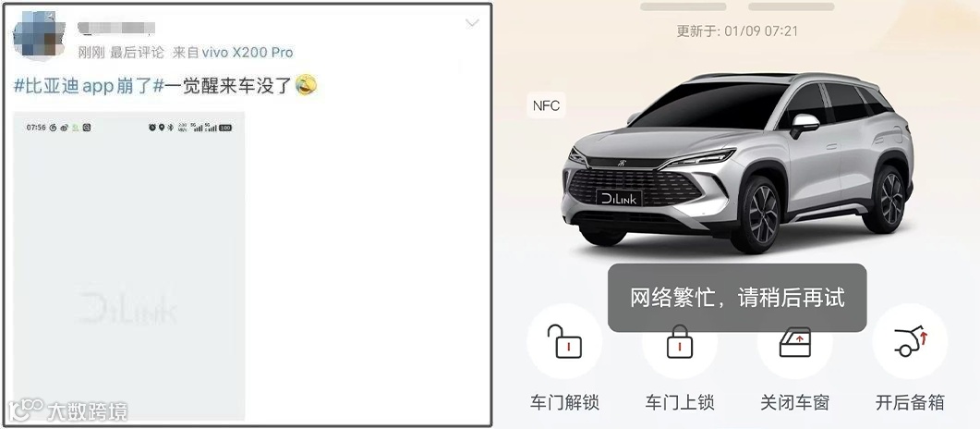
Task: Expand the post options chevron
Action: tap(473, 23)
